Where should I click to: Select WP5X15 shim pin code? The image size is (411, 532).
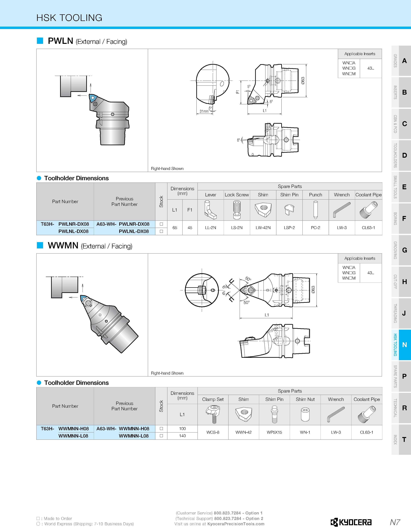274,432
